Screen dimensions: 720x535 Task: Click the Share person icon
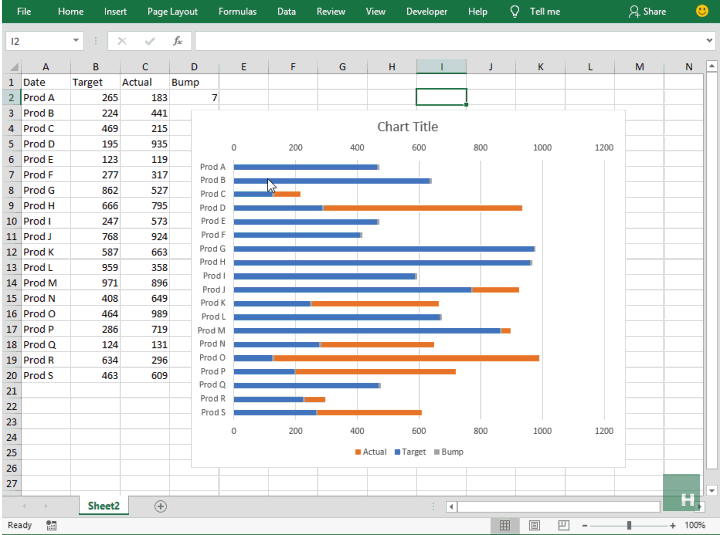tap(634, 11)
